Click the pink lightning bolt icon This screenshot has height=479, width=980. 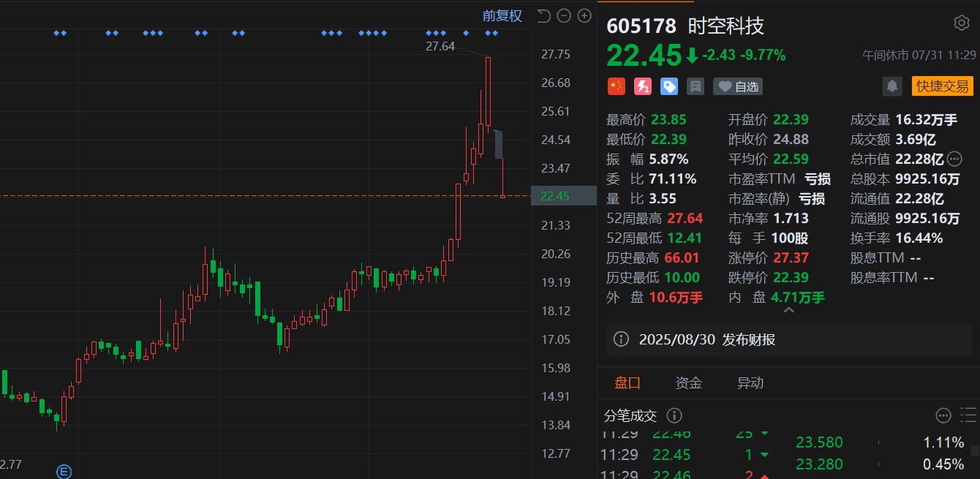(x=643, y=86)
